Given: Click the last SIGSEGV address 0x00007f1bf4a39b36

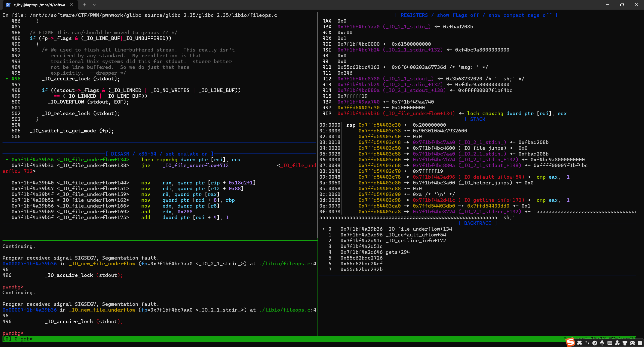Looking at the screenshot, I should click(29, 310).
